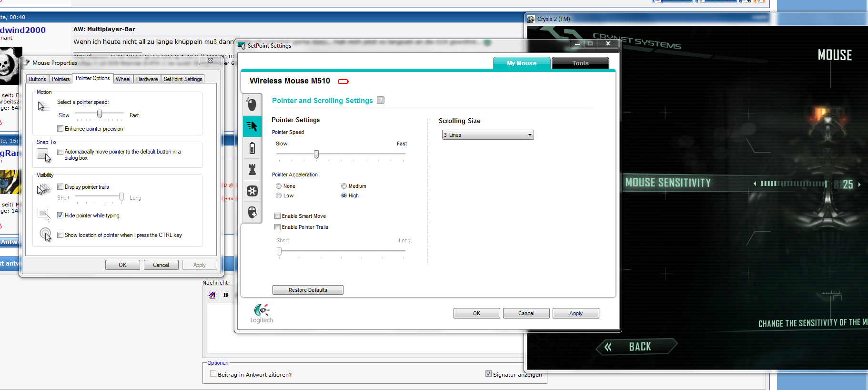Click the Snap To illustration icon
Screen dimensions: 868x390
click(x=44, y=155)
